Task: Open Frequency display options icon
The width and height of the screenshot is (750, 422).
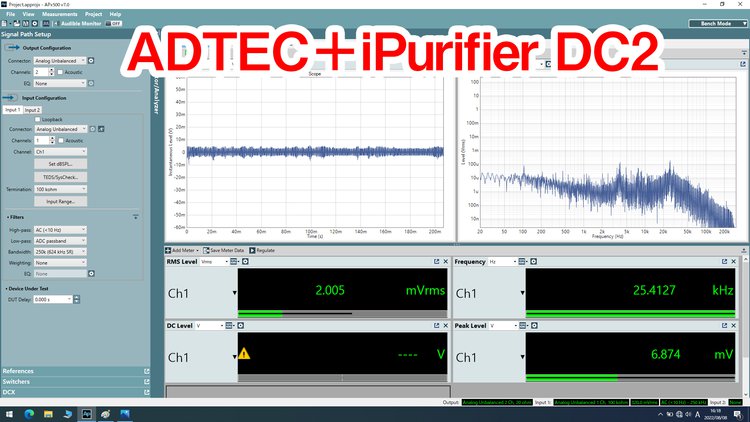Action: pyautogui.click(x=523, y=262)
